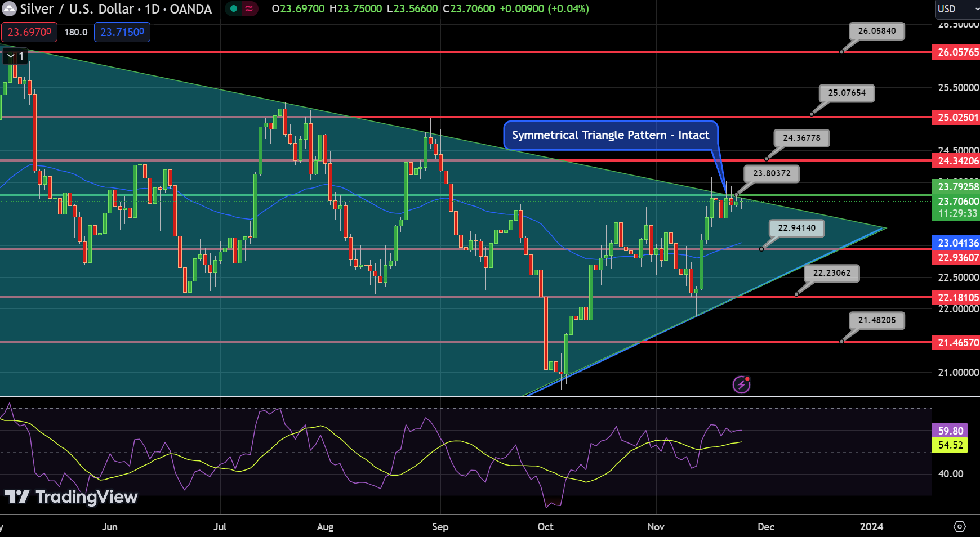
Task: Click the 22.50000 price scale tick
Action: pos(958,278)
